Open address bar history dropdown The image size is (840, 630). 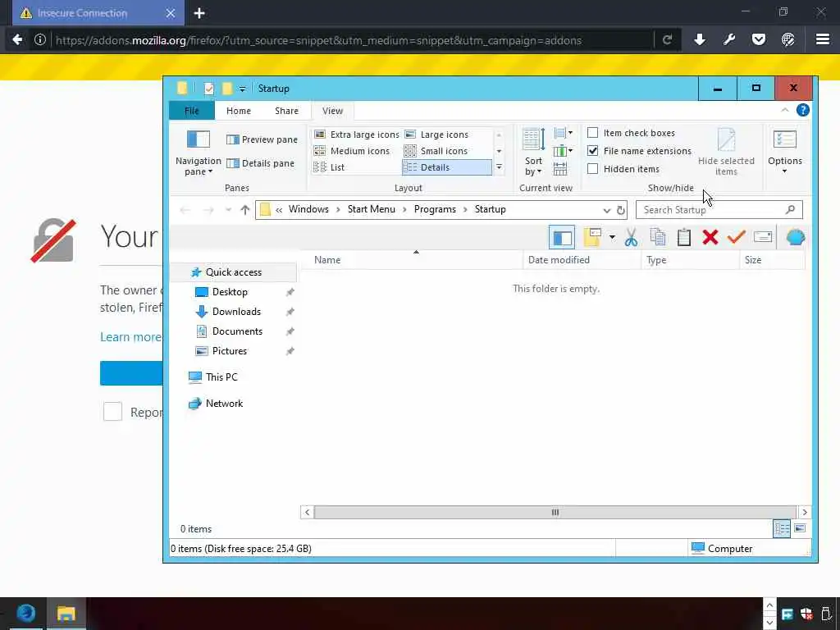[x=606, y=210]
